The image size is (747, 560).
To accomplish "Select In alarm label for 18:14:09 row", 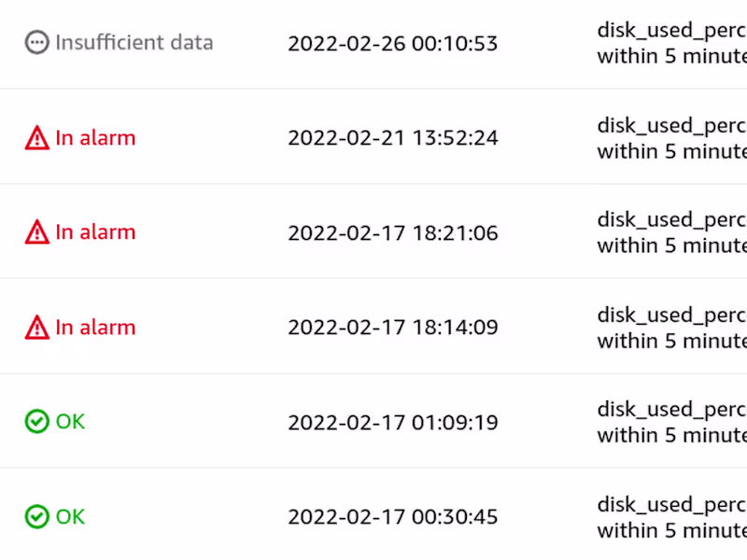I will pos(95,328).
